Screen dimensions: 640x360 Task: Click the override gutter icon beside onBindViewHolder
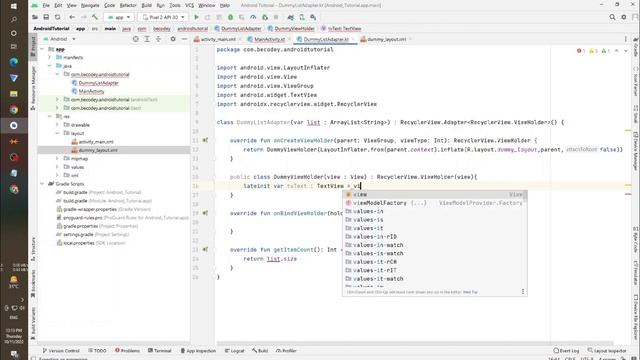pyautogui.click(x=205, y=213)
